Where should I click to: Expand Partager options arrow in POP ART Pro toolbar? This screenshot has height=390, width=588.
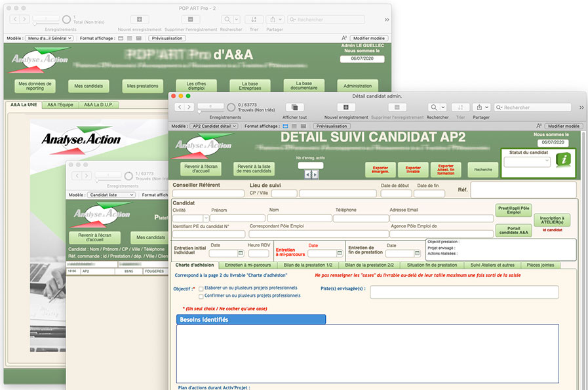pos(281,20)
